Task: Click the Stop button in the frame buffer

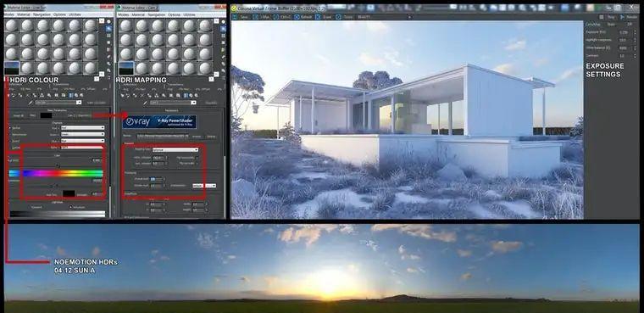Action: 608,17
